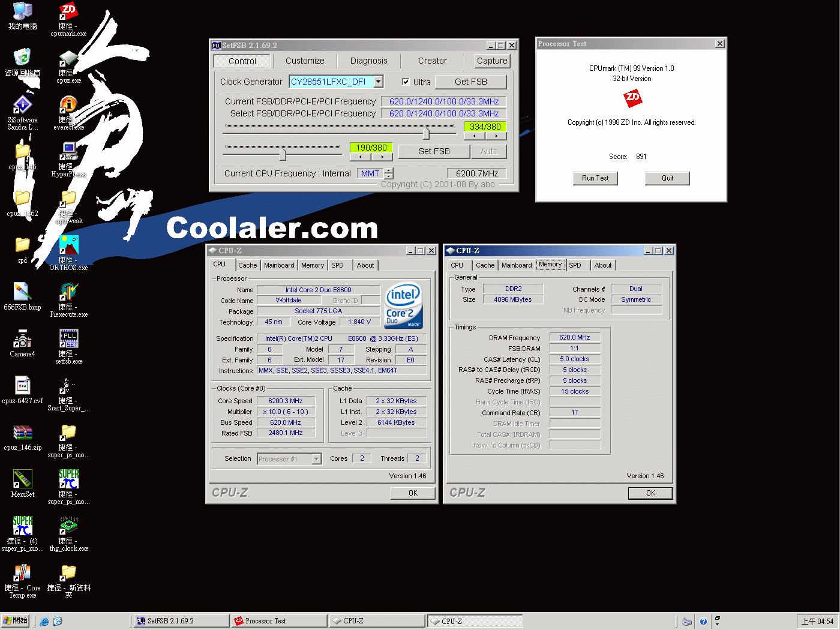This screenshot has height=630, width=840.
Task: Click left arrow under 190/380 slider
Action: pos(361,157)
